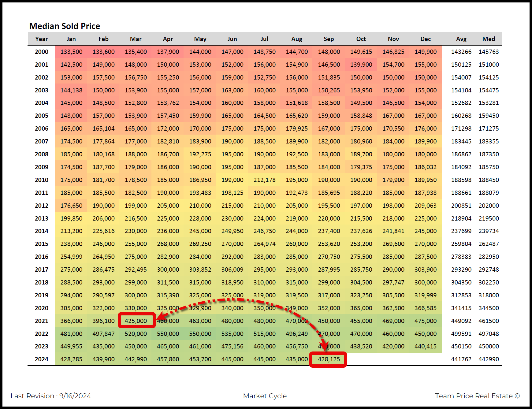532x409 pixels.
Task: Select the 2012 year row label
Action: click(42, 206)
